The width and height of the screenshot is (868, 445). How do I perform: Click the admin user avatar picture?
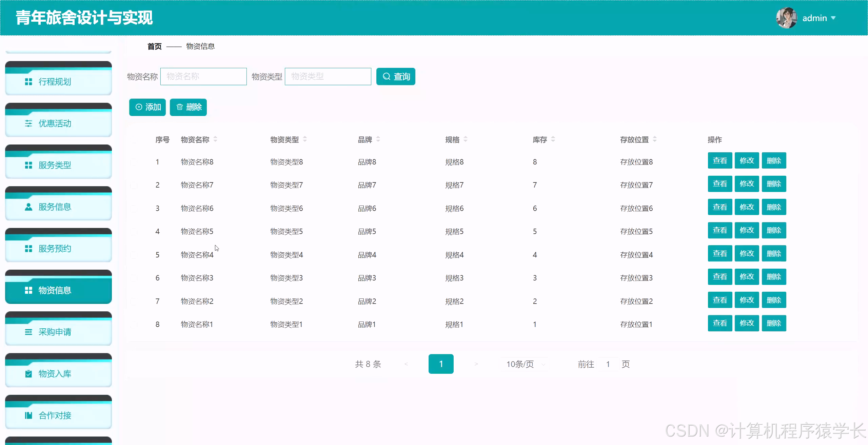click(786, 18)
